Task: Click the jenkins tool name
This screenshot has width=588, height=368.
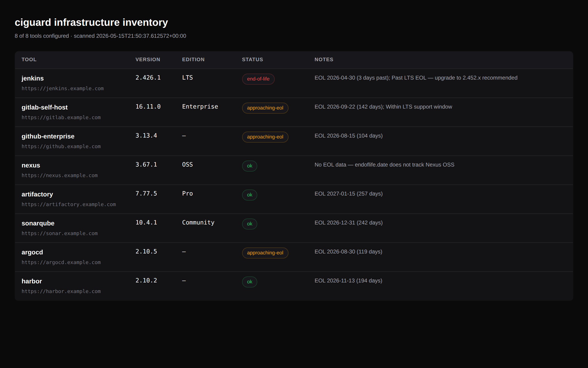Action: point(33,78)
